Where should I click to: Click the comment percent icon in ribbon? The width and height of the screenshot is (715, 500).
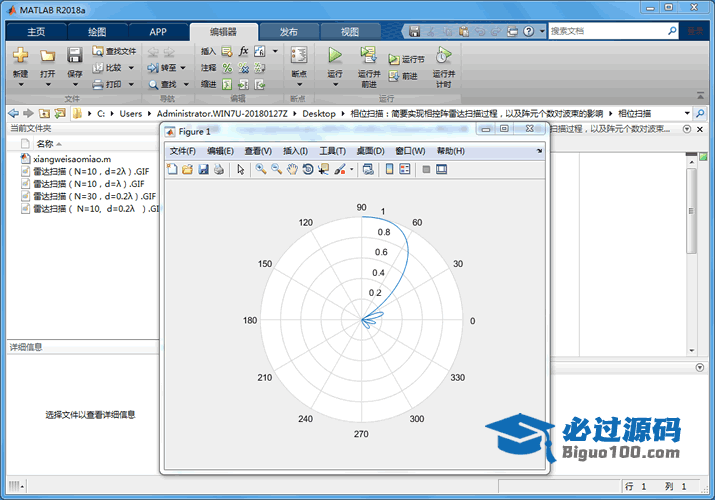pyautogui.click(x=227, y=68)
